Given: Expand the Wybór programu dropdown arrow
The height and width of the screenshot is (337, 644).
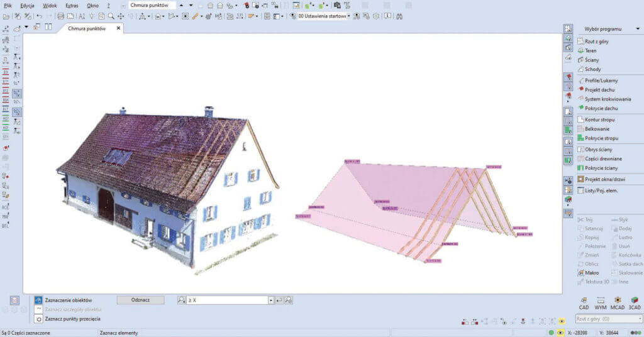Looking at the screenshot, I should (638, 29).
